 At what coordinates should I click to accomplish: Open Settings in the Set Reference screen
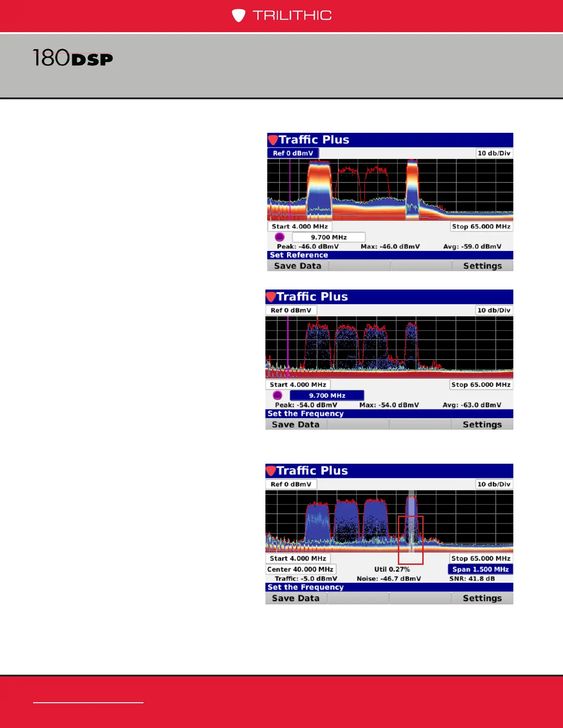point(482,266)
